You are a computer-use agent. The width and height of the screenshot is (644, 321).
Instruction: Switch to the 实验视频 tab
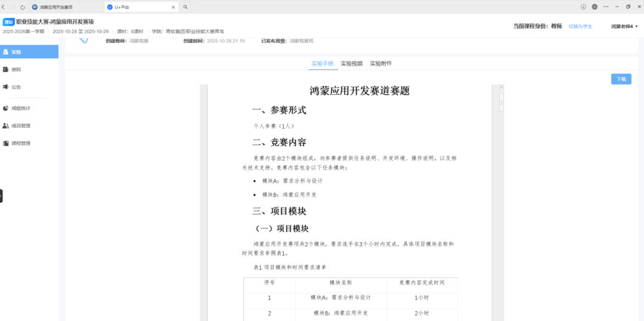click(x=352, y=63)
